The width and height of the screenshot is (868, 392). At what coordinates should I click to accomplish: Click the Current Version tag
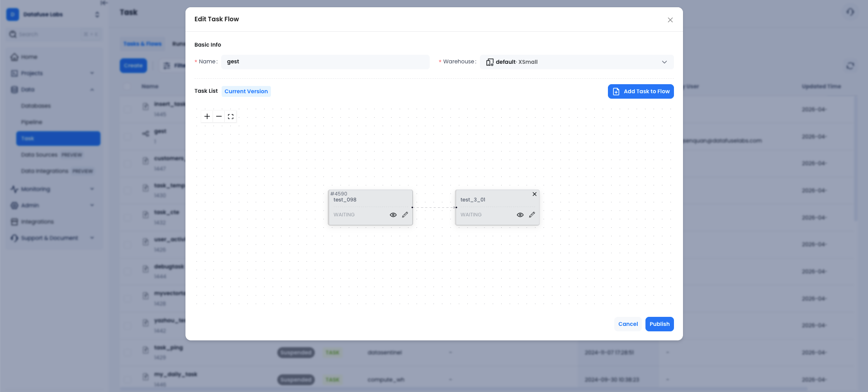point(246,91)
